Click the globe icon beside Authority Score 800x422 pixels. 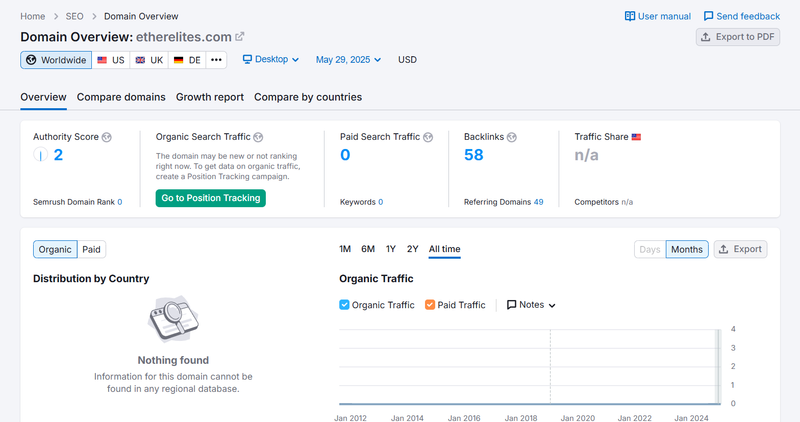click(106, 137)
